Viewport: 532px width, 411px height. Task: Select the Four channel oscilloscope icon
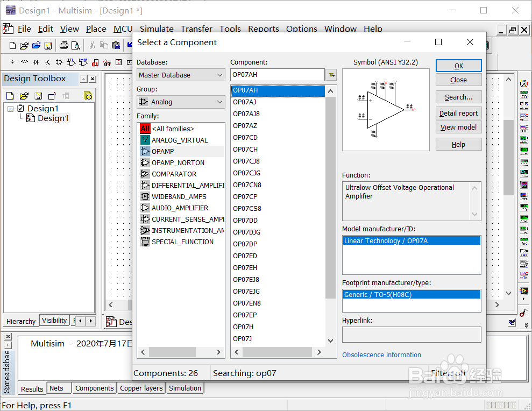524,128
